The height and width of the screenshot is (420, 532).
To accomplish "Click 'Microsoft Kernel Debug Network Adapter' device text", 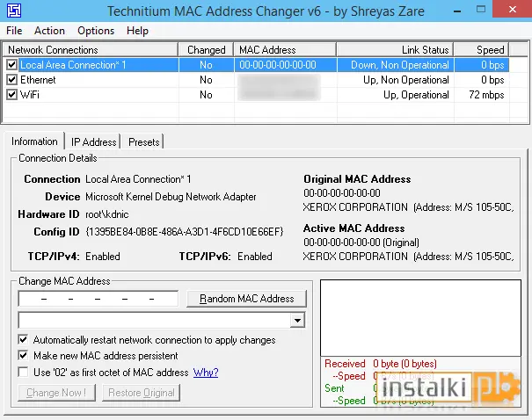I will [171, 197].
